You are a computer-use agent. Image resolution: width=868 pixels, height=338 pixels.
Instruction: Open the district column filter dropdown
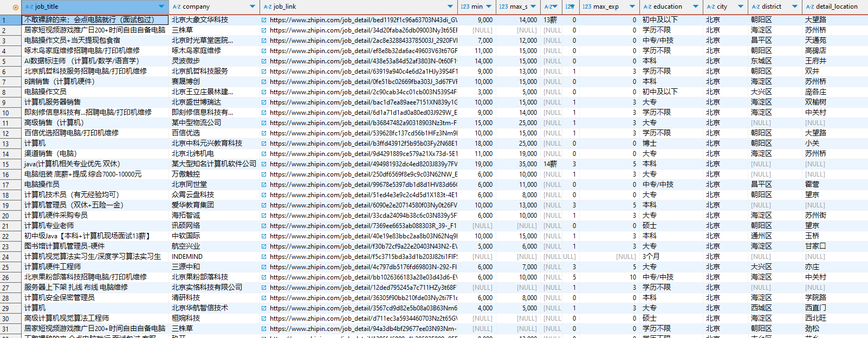point(795,6)
